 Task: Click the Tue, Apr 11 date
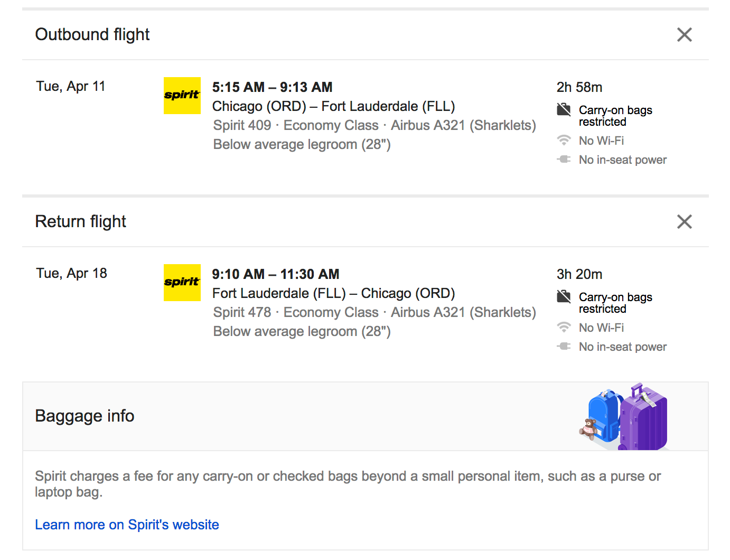pyautogui.click(x=71, y=87)
